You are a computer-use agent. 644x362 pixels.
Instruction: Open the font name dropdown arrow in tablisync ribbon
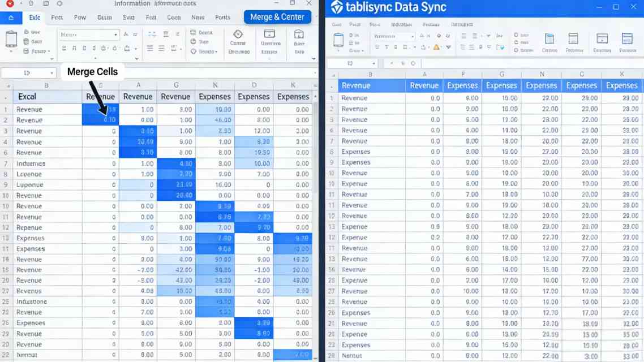(x=413, y=37)
